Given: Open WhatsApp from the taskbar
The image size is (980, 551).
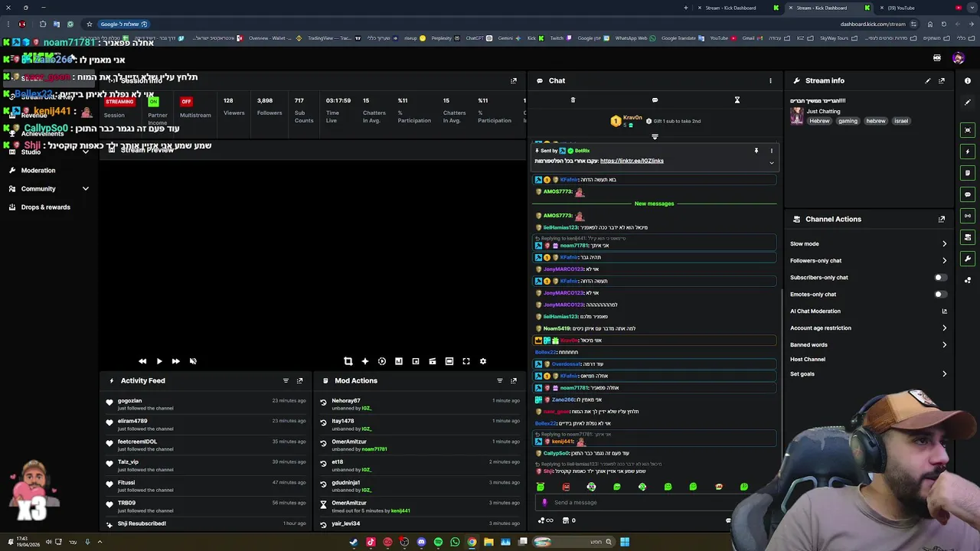Looking at the screenshot, I should pos(455,542).
